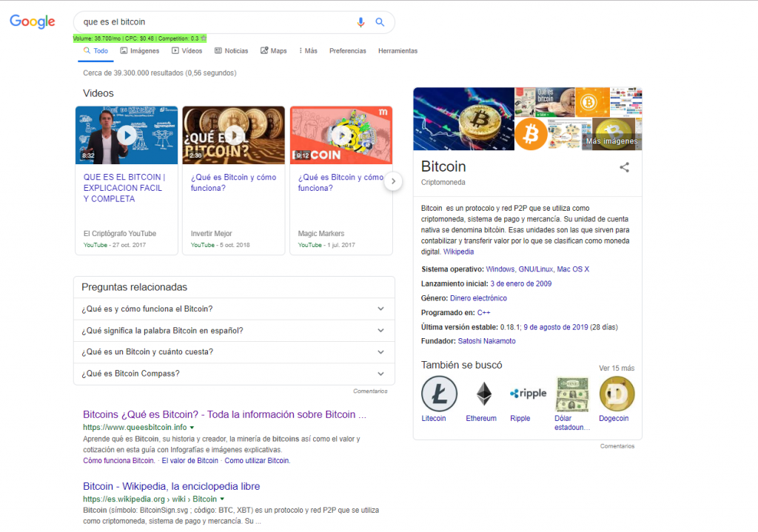Viewport: 758px width, 532px height.
Task: Click the Google logo
Action: (33, 21)
